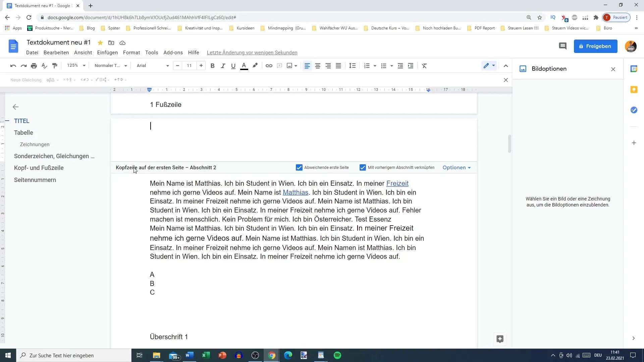Open Spotify from the taskbar
The height and width of the screenshot is (362, 644).
(x=337, y=355)
